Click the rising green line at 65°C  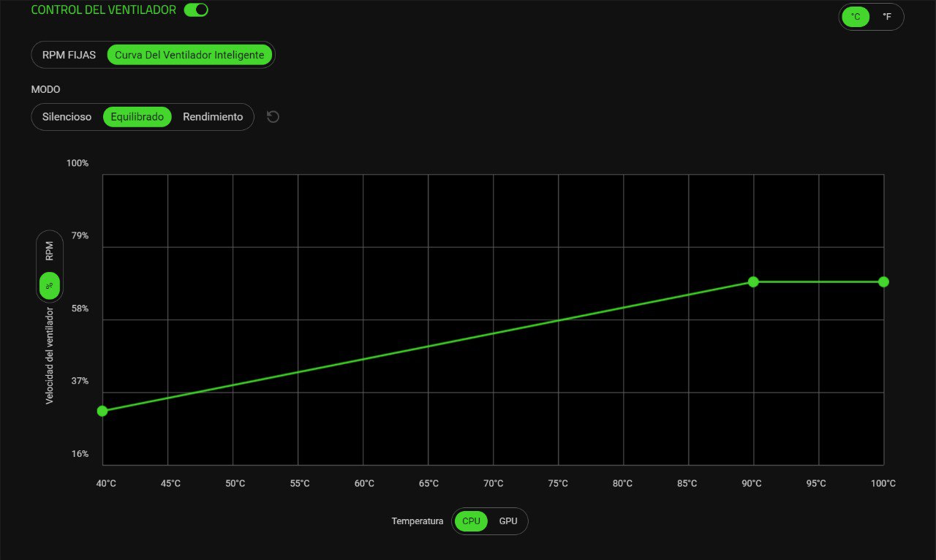coord(428,346)
